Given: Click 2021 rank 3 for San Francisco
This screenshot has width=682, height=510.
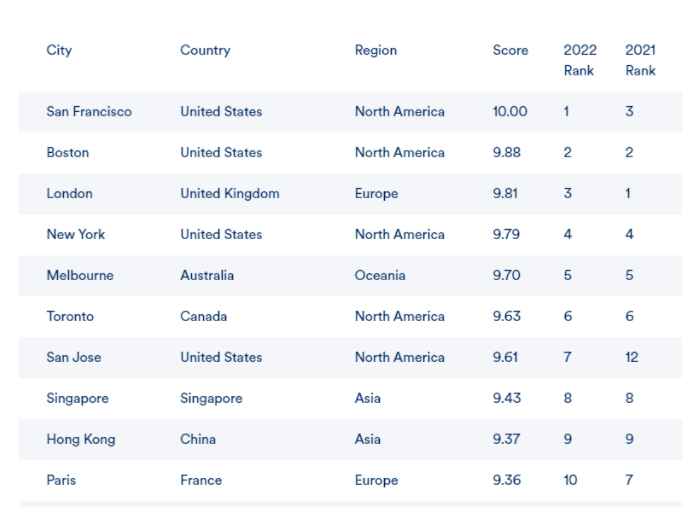Looking at the screenshot, I should click(x=629, y=111).
